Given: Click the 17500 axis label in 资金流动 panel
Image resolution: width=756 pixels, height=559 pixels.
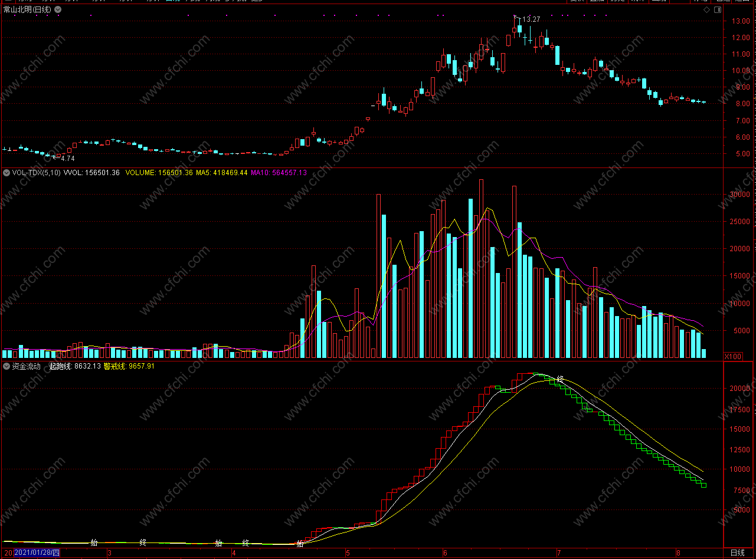Looking at the screenshot, I should [x=741, y=409].
